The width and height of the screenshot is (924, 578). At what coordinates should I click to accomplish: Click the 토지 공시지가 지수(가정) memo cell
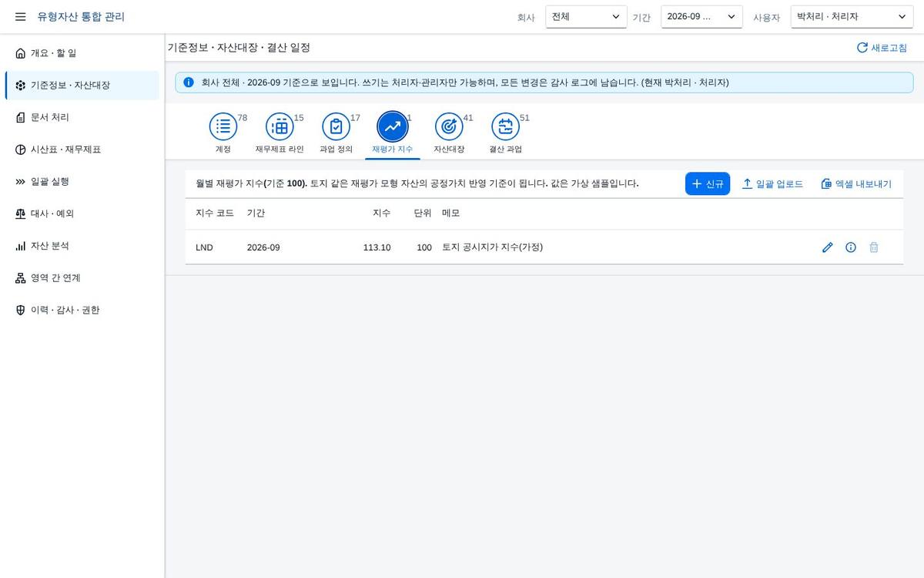[493, 247]
